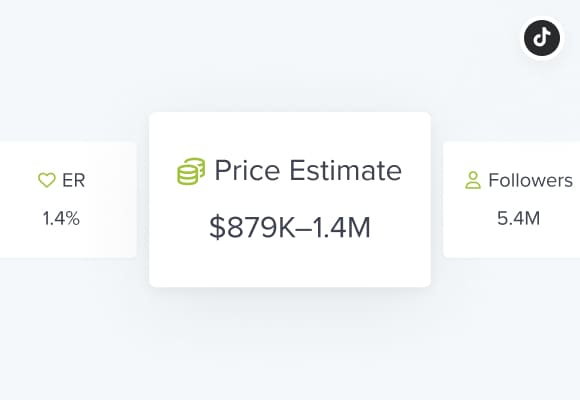Click the dash between $879K and 1.4M
Image resolution: width=580 pixels, height=400 pixels.
click(304, 229)
